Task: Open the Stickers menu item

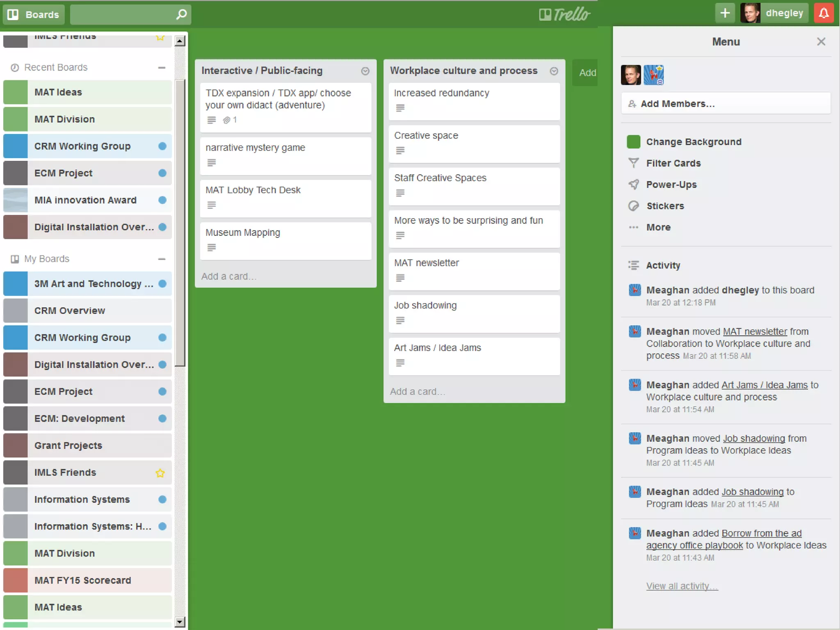Action: pos(664,206)
